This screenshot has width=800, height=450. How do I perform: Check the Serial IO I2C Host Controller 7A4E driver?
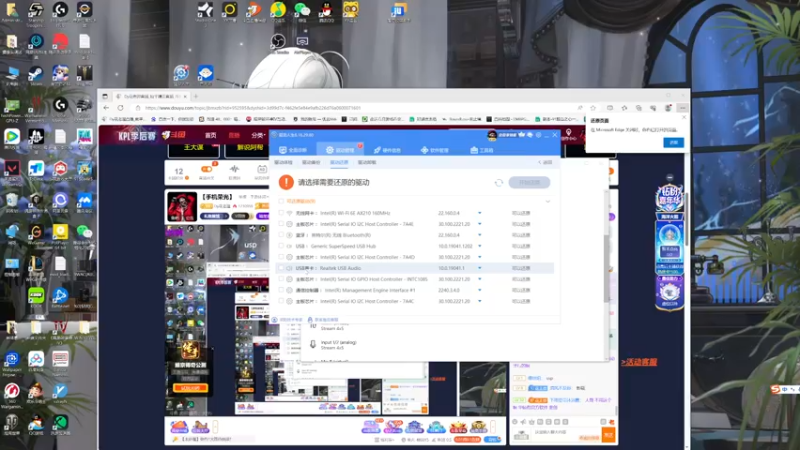pyautogui.click(x=281, y=224)
